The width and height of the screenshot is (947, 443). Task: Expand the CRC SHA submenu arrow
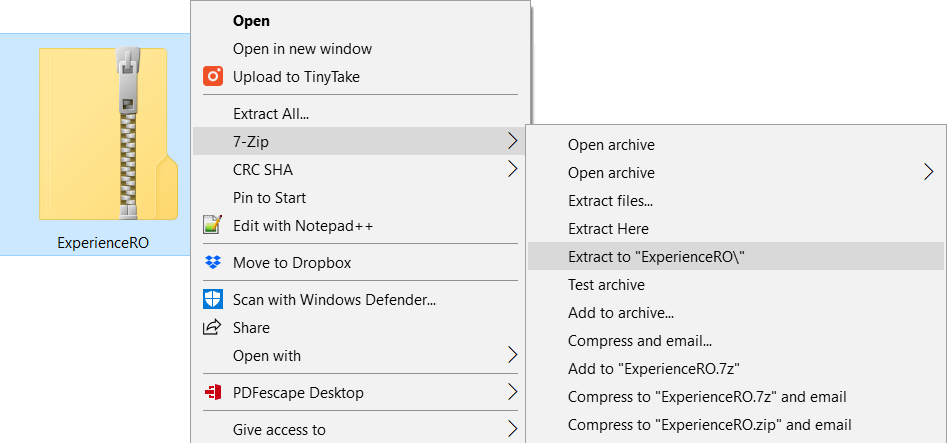(x=513, y=169)
